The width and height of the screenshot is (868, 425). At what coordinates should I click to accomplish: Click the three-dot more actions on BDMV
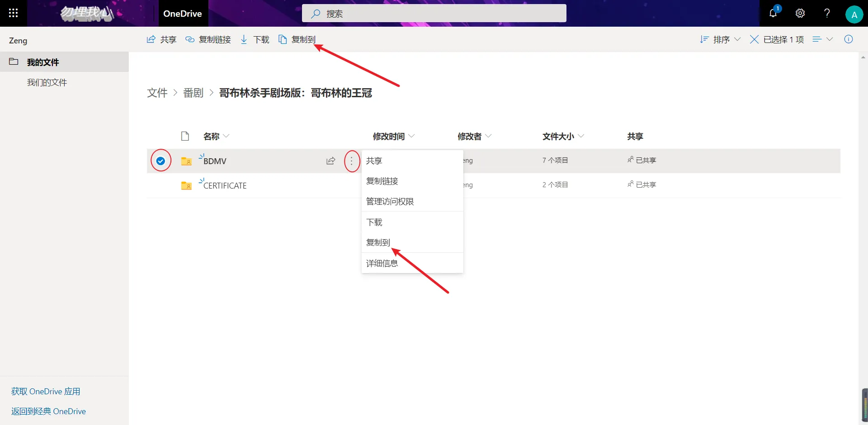pyautogui.click(x=351, y=161)
